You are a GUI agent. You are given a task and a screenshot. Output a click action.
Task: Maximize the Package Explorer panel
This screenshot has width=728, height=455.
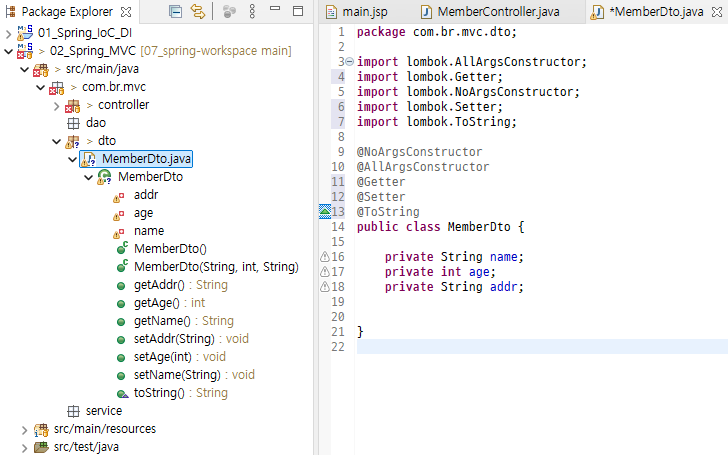click(298, 11)
